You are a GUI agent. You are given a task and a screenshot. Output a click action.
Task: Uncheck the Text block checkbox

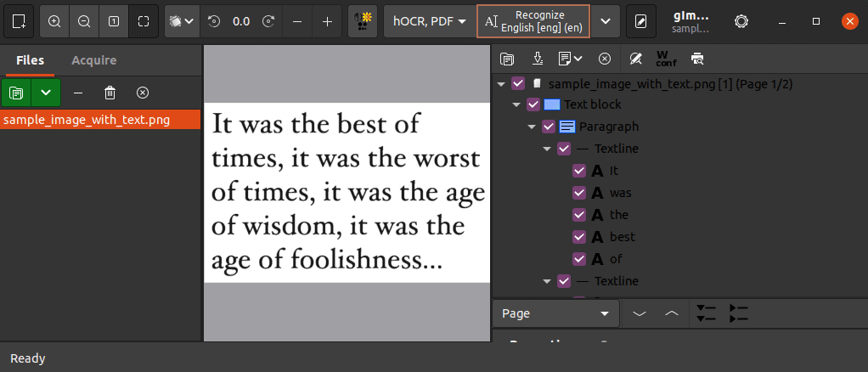(533, 104)
